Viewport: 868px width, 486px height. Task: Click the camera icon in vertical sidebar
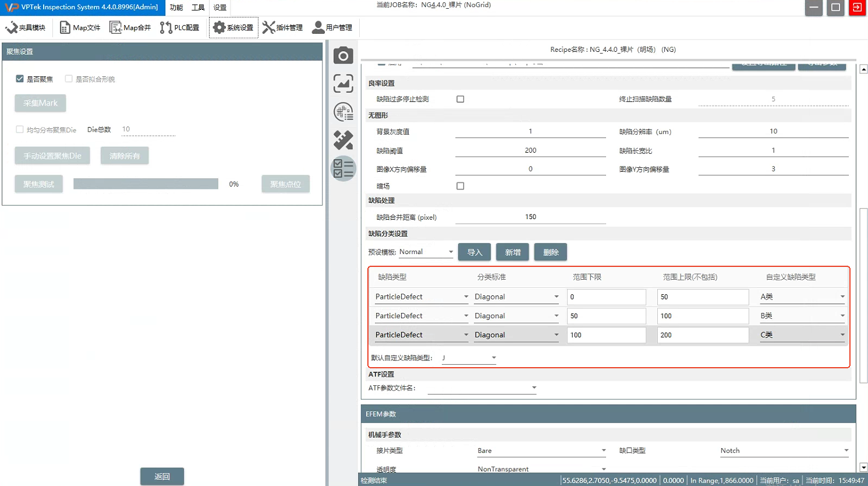pos(343,55)
